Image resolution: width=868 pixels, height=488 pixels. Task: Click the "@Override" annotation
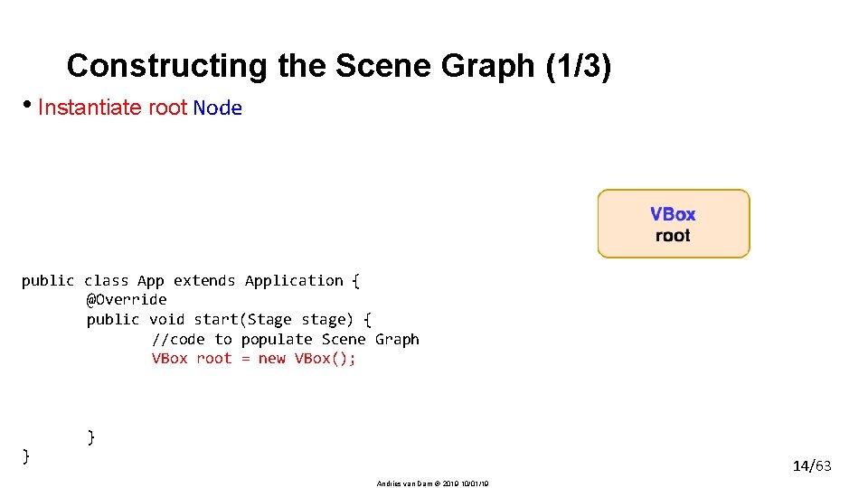127,300
